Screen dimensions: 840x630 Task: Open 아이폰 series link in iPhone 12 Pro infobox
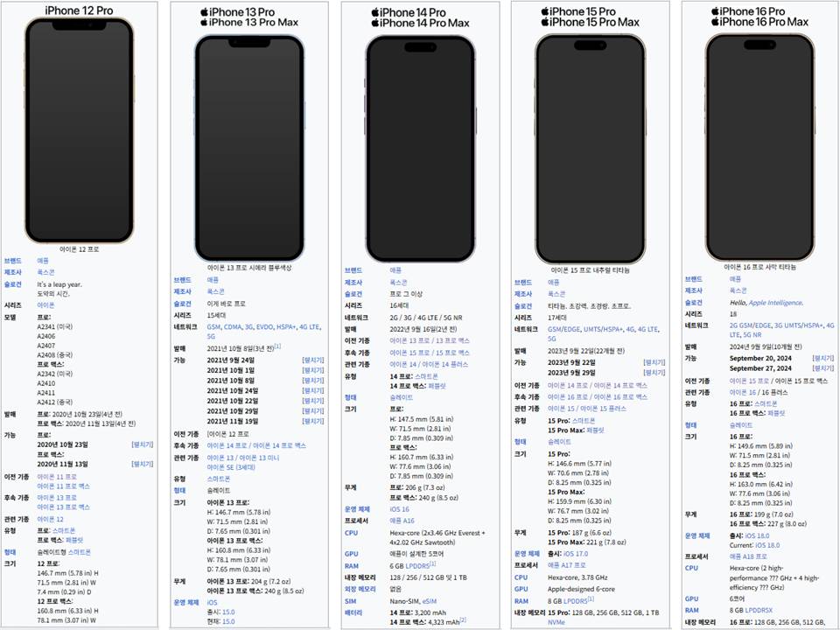tap(45, 305)
